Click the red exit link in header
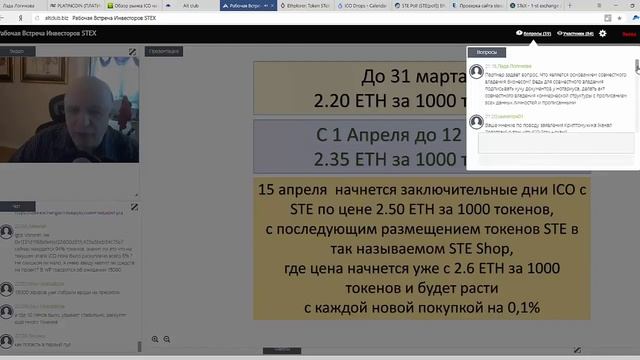 pos(629,34)
